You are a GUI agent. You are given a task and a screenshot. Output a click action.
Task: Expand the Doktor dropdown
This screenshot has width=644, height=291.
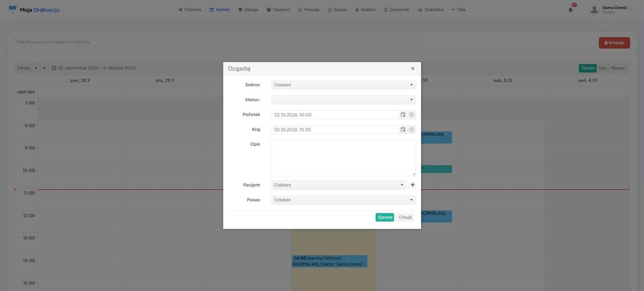tap(344, 85)
